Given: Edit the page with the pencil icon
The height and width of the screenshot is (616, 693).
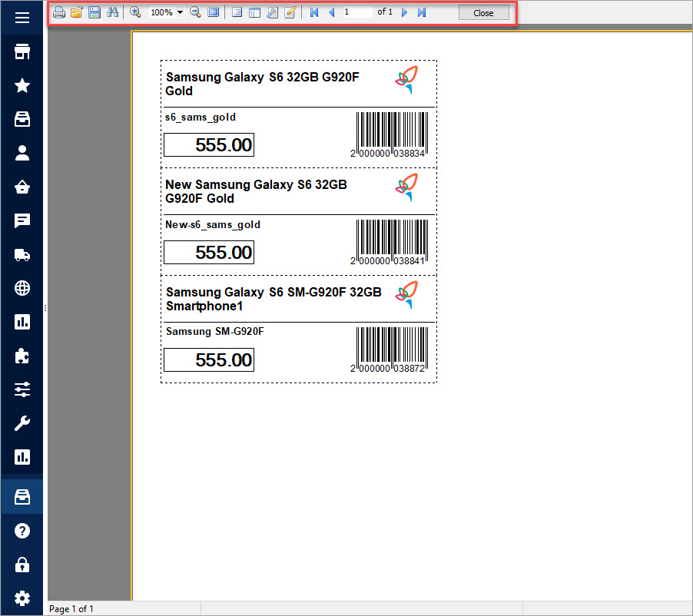Looking at the screenshot, I should click(290, 12).
